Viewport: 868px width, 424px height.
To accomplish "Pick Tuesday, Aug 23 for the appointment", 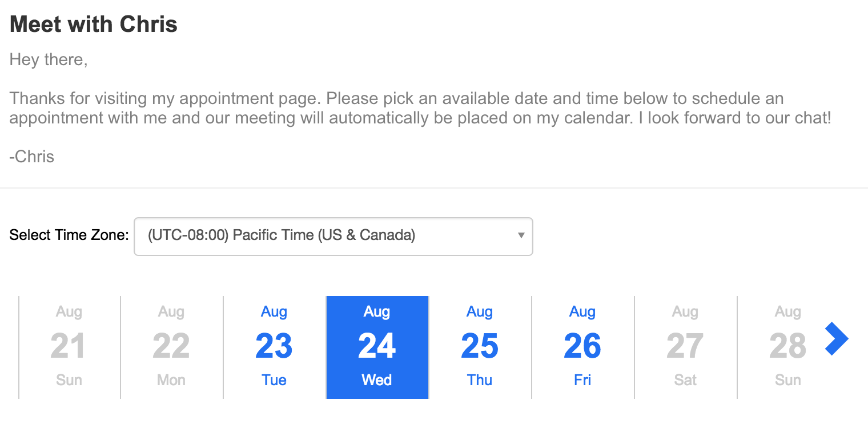I will [274, 347].
